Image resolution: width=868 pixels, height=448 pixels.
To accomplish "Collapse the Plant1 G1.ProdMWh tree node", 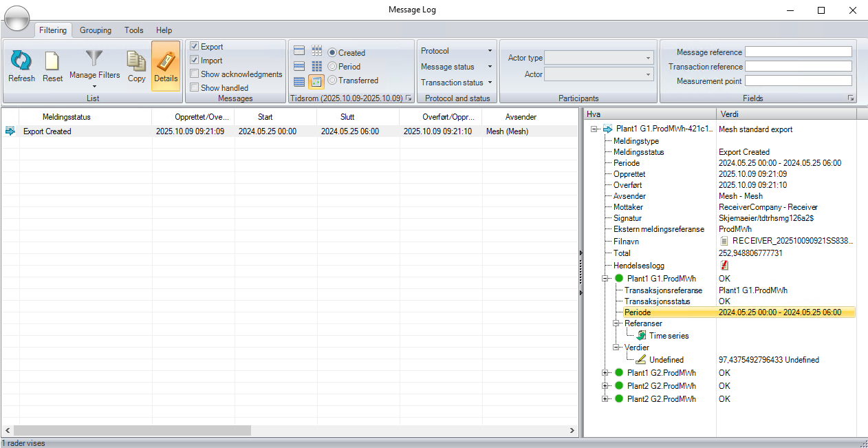I will point(606,279).
